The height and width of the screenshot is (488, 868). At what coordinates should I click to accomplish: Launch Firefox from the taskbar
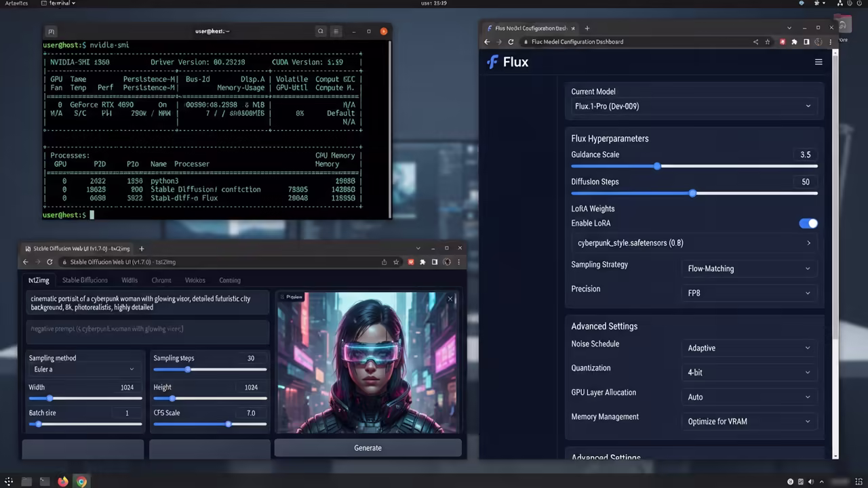(63, 481)
